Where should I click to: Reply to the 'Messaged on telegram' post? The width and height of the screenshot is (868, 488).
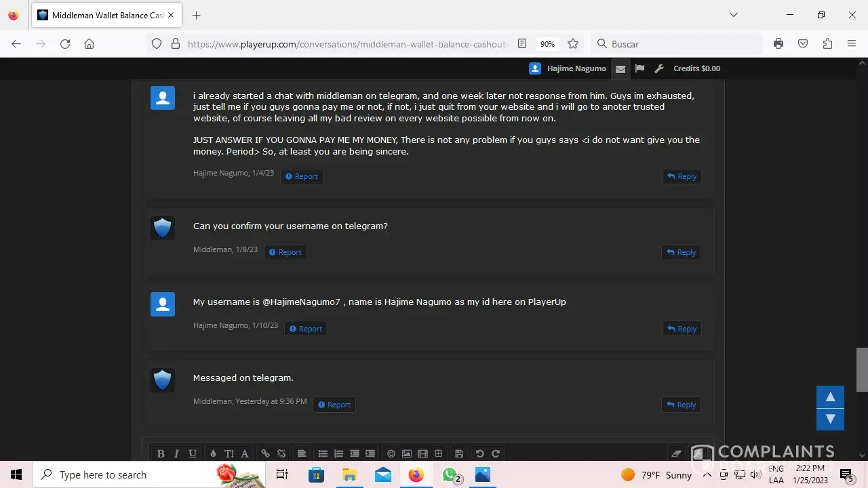681,405
